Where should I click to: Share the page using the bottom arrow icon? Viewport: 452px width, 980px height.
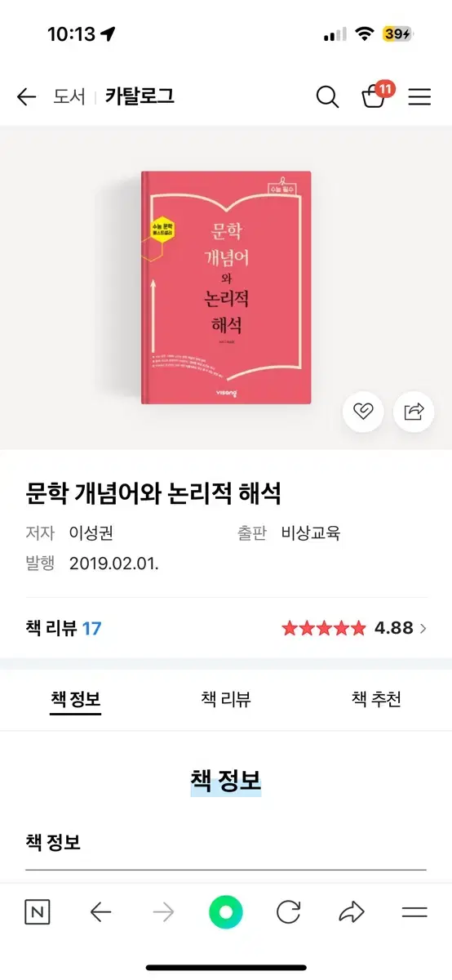click(x=352, y=912)
